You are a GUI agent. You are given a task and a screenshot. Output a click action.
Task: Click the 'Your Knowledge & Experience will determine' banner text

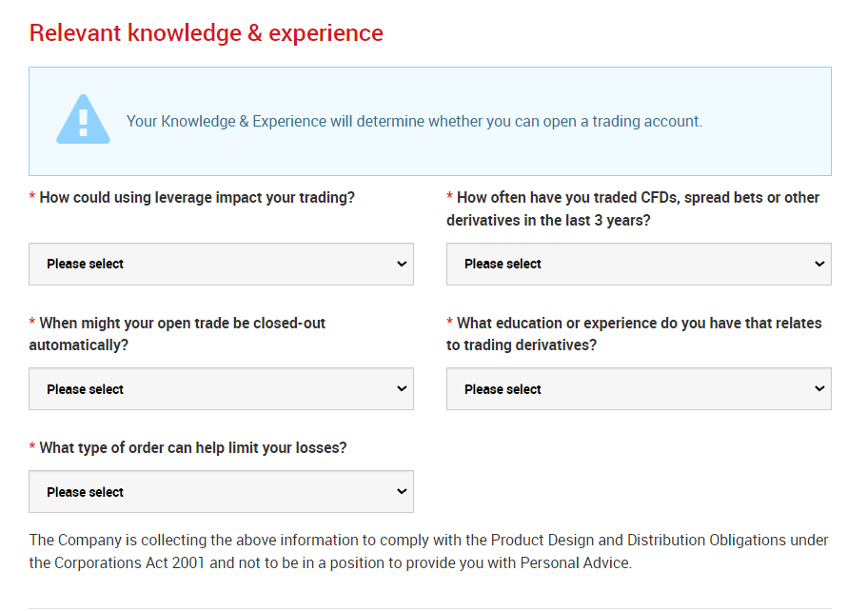pyautogui.click(x=414, y=121)
